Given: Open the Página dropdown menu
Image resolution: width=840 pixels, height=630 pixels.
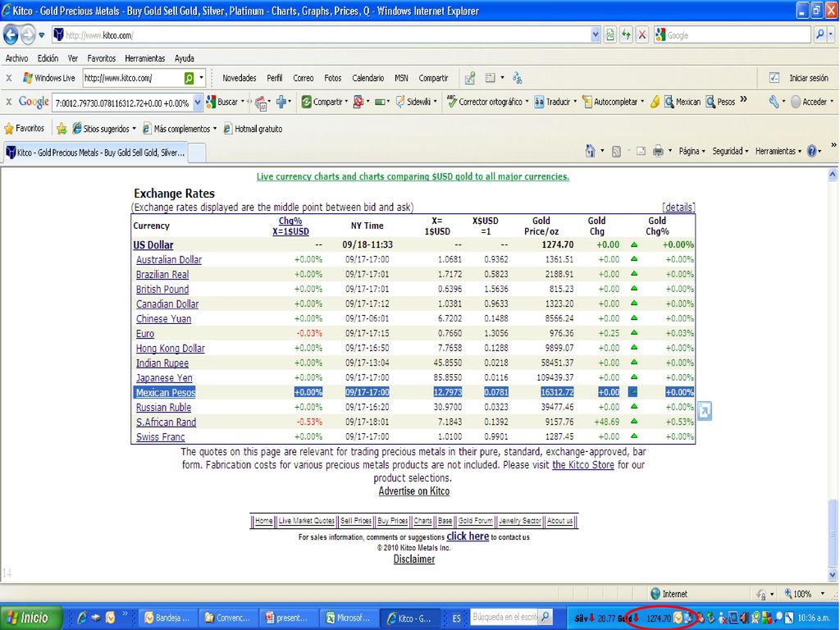Looking at the screenshot, I should tap(692, 152).
